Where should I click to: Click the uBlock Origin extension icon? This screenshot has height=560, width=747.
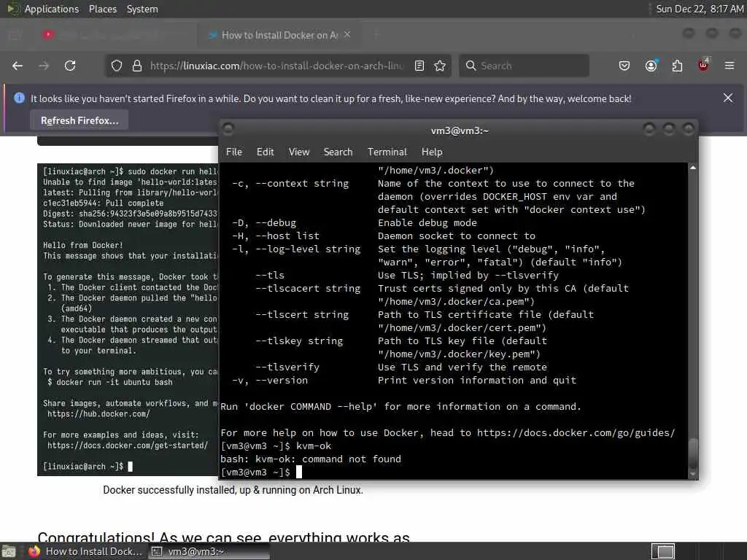tap(703, 65)
